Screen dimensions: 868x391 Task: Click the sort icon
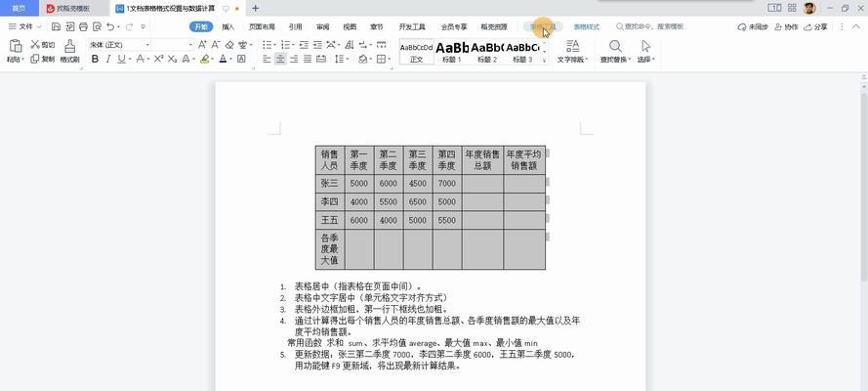(350, 45)
